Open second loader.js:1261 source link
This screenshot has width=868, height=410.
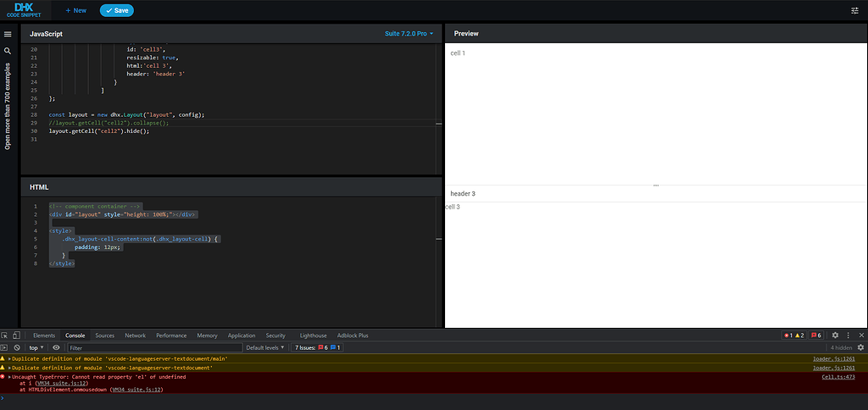[834, 368]
